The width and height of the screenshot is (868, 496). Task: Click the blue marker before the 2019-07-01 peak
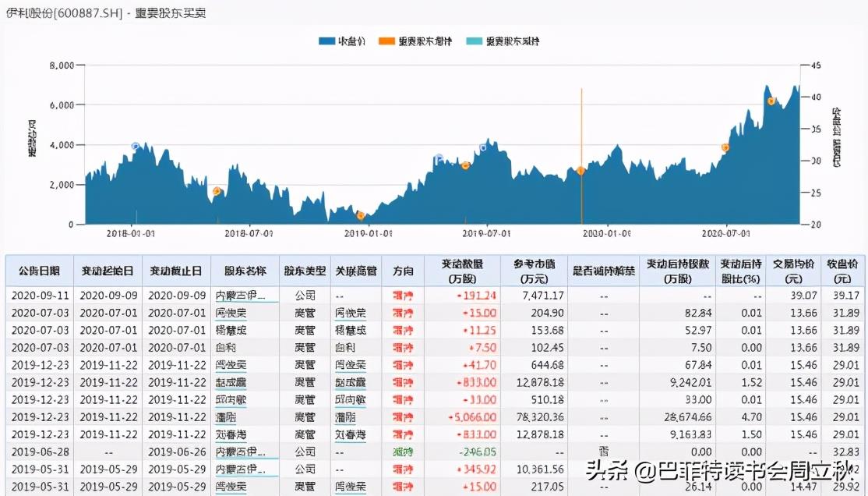439,158
